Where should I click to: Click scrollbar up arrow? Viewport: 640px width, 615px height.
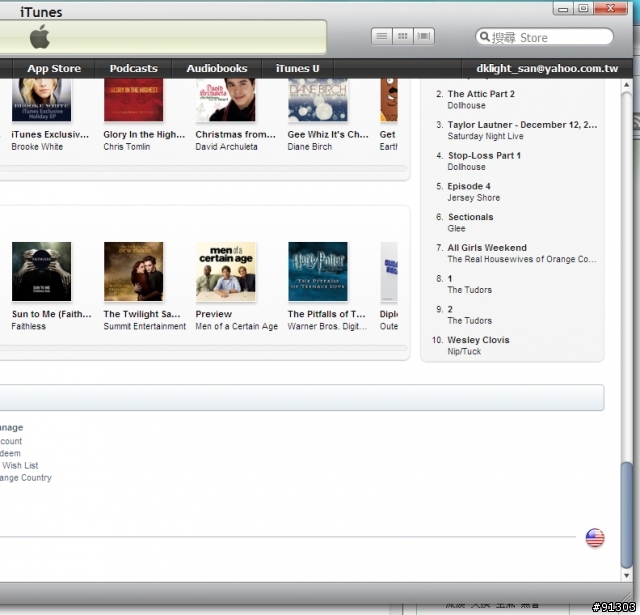[627, 85]
